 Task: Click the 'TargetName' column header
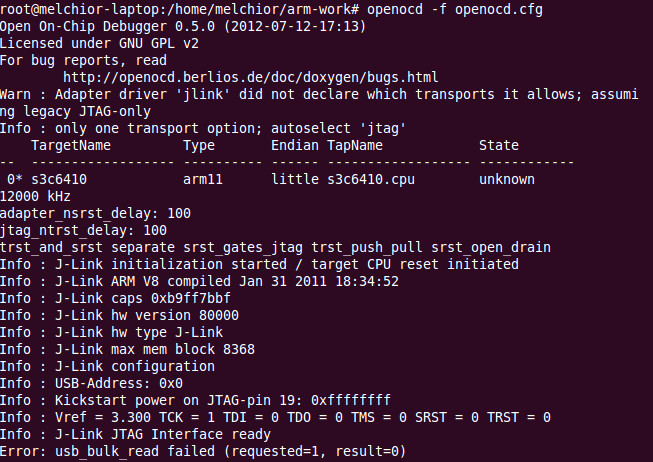pyautogui.click(x=70, y=146)
